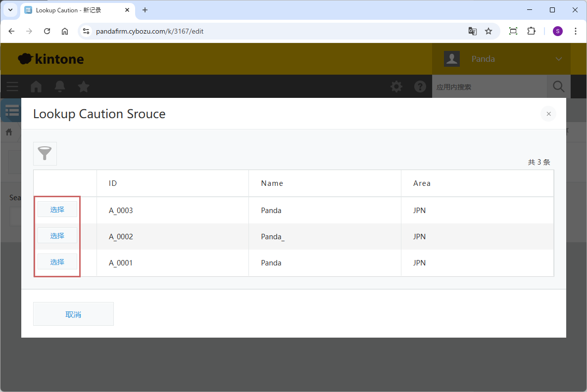Open the notifications bell icon
Viewport: 587px width, 392px height.
click(x=60, y=87)
